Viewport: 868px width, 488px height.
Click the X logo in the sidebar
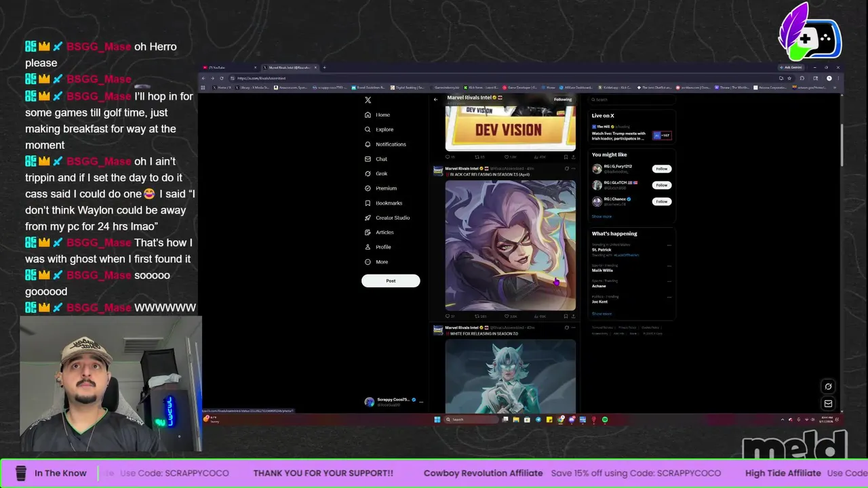pos(368,100)
